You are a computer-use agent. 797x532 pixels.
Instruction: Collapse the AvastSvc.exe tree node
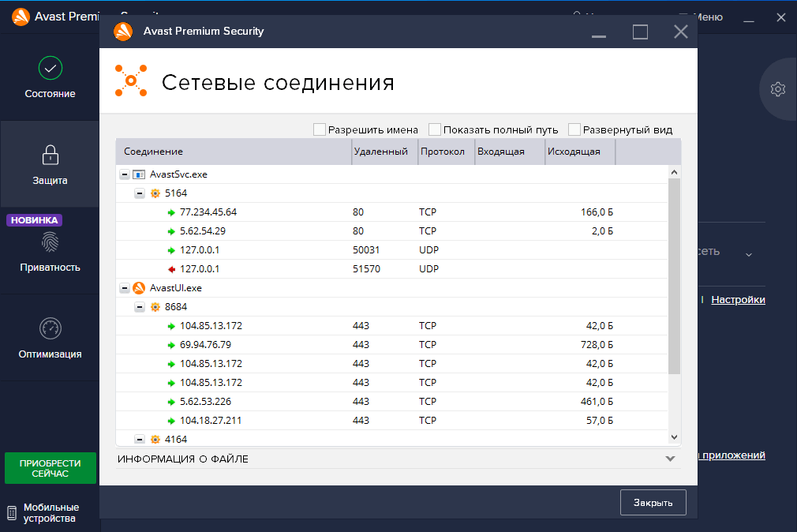pyautogui.click(x=124, y=174)
